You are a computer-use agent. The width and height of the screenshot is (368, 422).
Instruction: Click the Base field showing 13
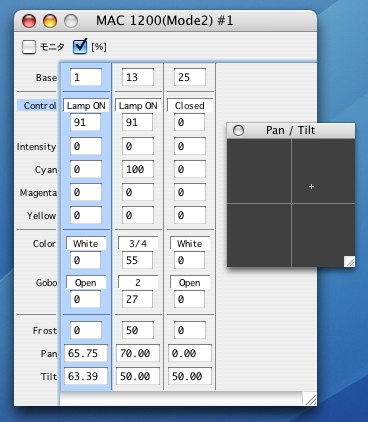138,77
